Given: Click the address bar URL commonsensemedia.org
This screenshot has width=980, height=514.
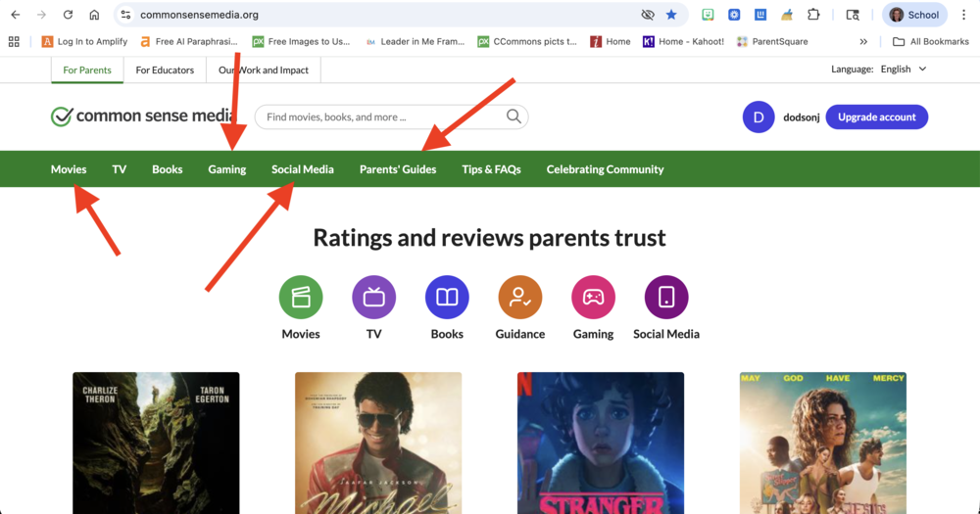Looking at the screenshot, I should 199,15.
